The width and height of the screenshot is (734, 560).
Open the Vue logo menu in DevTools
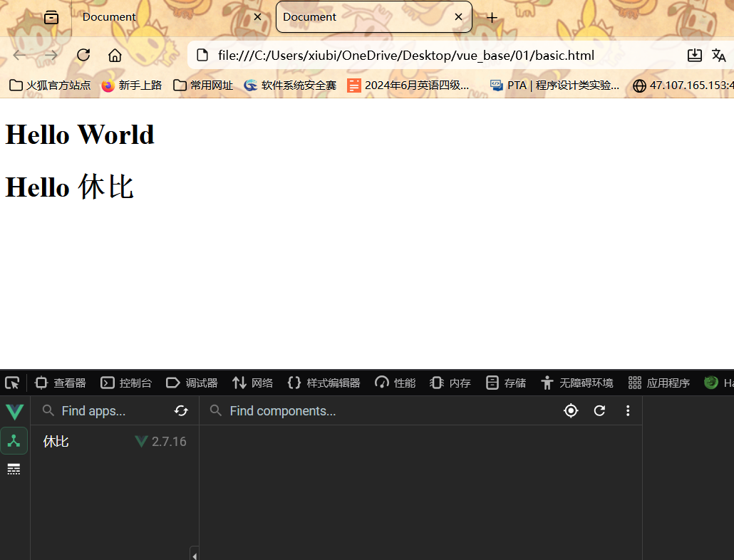(14, 411)
